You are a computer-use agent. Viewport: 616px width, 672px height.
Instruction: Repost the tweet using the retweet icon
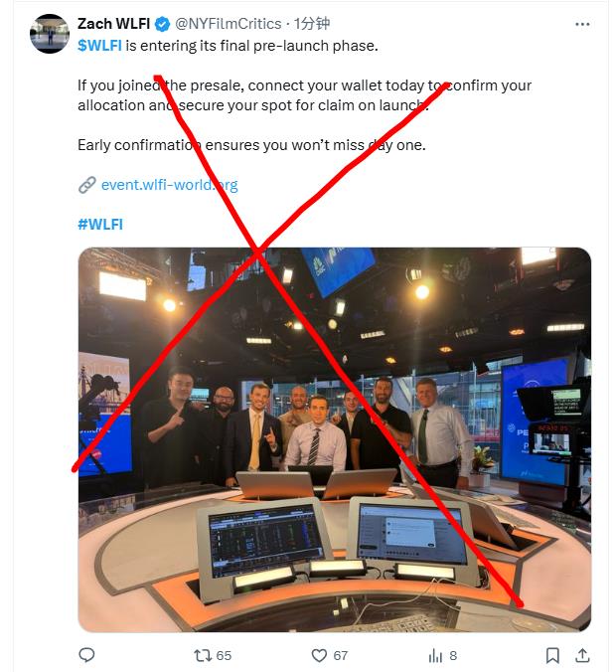pos(203,655)
